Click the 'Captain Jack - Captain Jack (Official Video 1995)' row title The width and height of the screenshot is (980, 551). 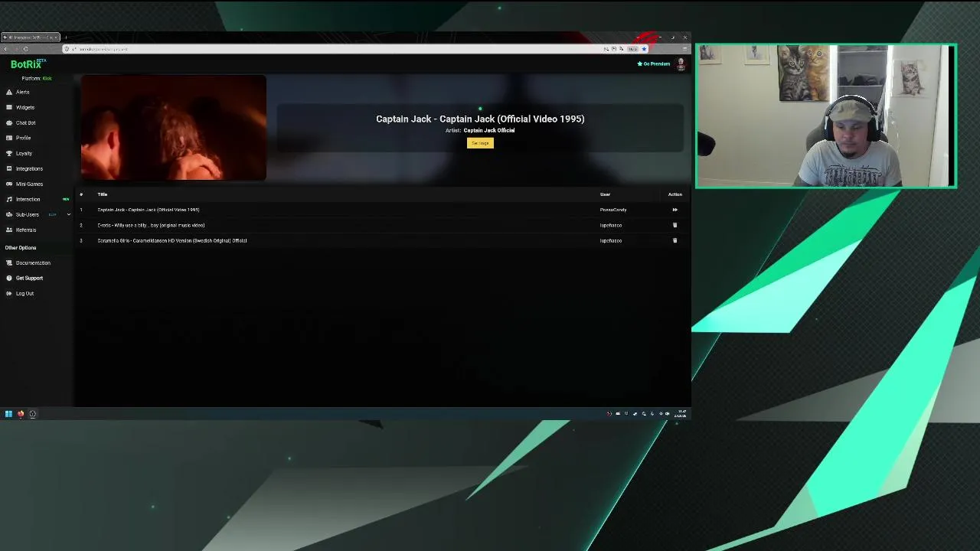(149, 210)
